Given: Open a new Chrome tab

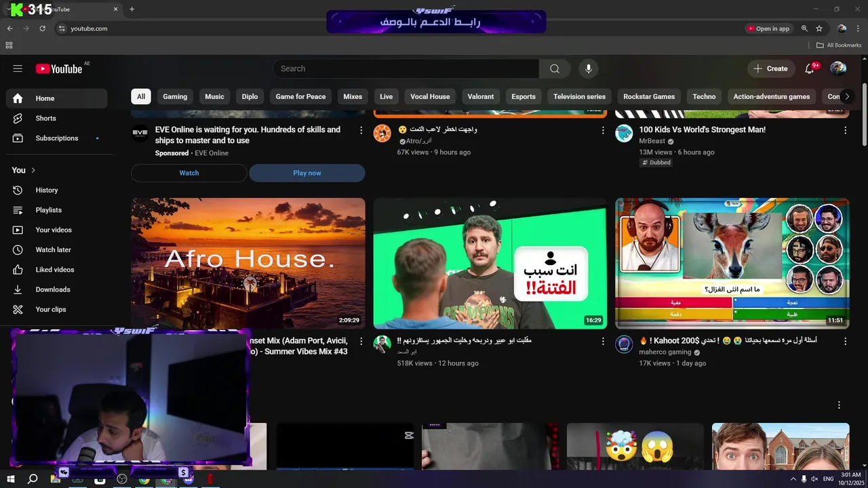Looking at the screenshot, I should click(x=132, y=9).
